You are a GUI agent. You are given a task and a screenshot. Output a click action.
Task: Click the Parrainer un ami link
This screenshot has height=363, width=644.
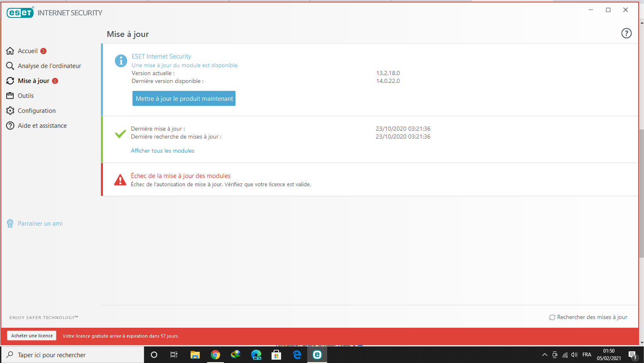(x=40, y=224)
